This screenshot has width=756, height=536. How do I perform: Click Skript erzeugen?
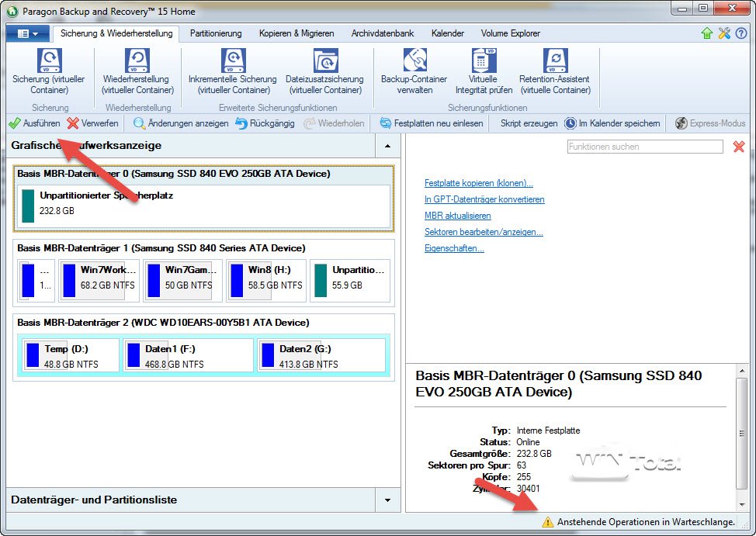coord(529,123)
